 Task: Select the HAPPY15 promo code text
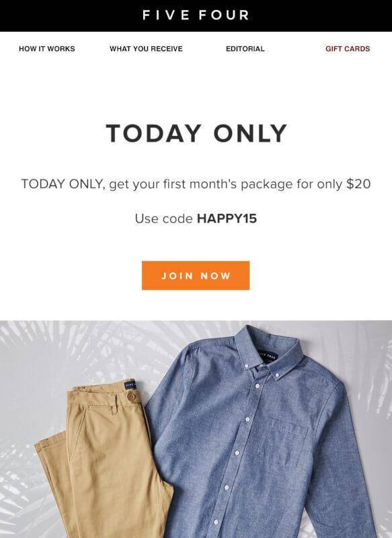pyautogui.click(x=227, y=219)
